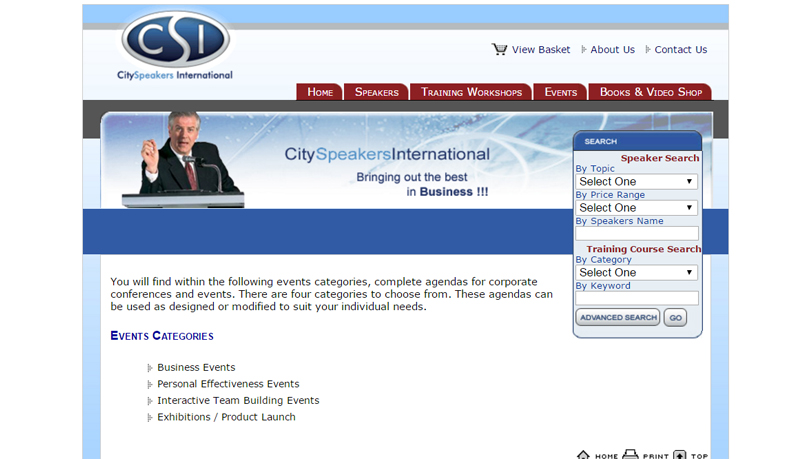Open the By Topic dropdown
The height and width of the screenshot is (459, 810).
(636, 182)
